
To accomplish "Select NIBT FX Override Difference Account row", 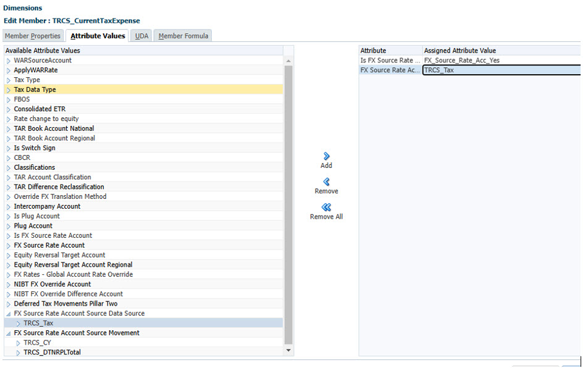I will 144,294.
